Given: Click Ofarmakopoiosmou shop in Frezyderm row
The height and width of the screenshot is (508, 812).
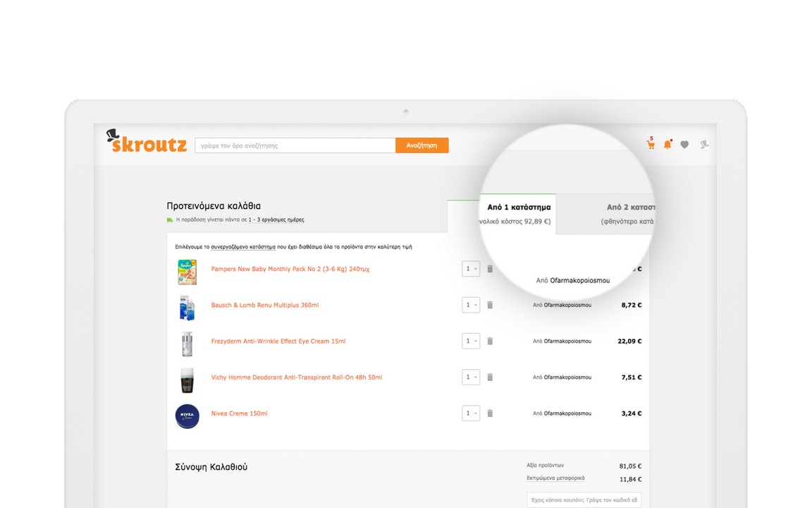Looking at the screenshot, I should [x=567, y=341].
